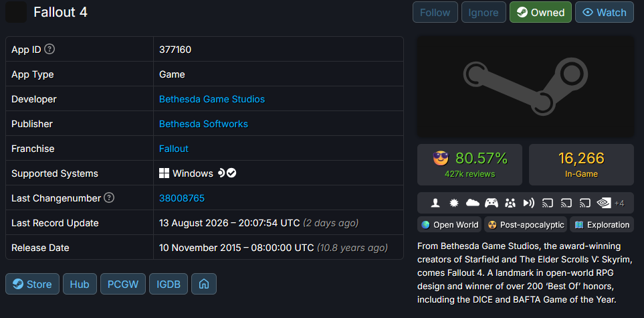Viewport: 644px width, 318px height.
Task: Open the Bethesda Game Studios developer link
Action: click(212, 99)
